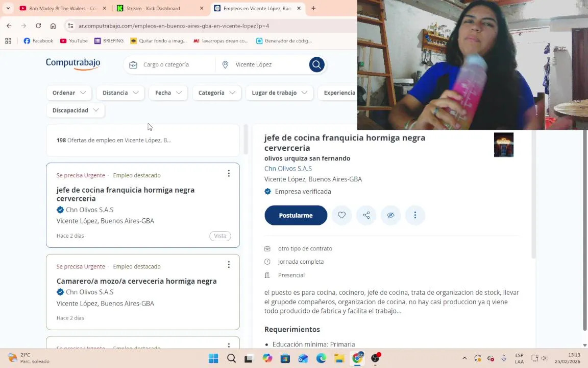Expand the Categoría filter

pos(217,93)
